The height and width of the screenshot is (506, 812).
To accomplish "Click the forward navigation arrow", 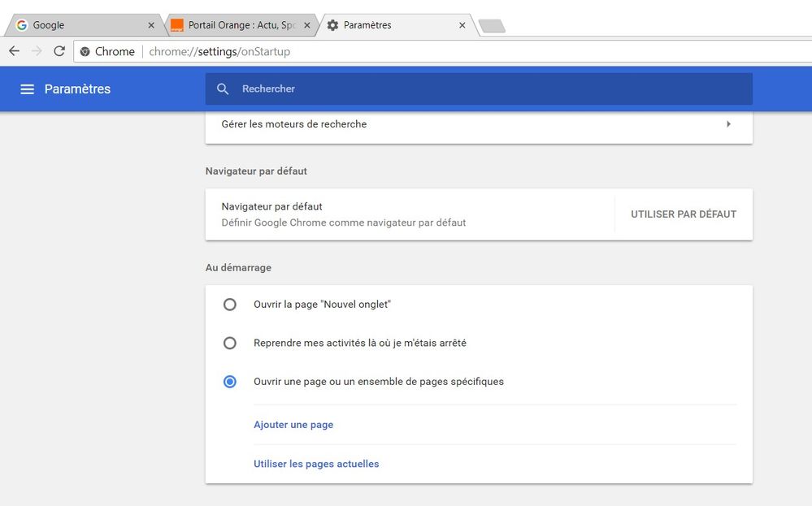I will pyautogui.click(x=36, y=51).
